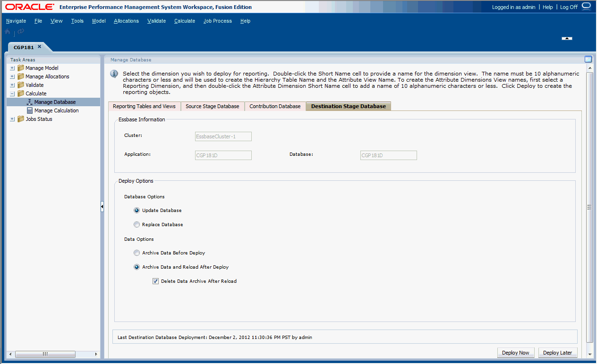Open the Tools menu
This screenshot has height=364, width=597.
77,21
